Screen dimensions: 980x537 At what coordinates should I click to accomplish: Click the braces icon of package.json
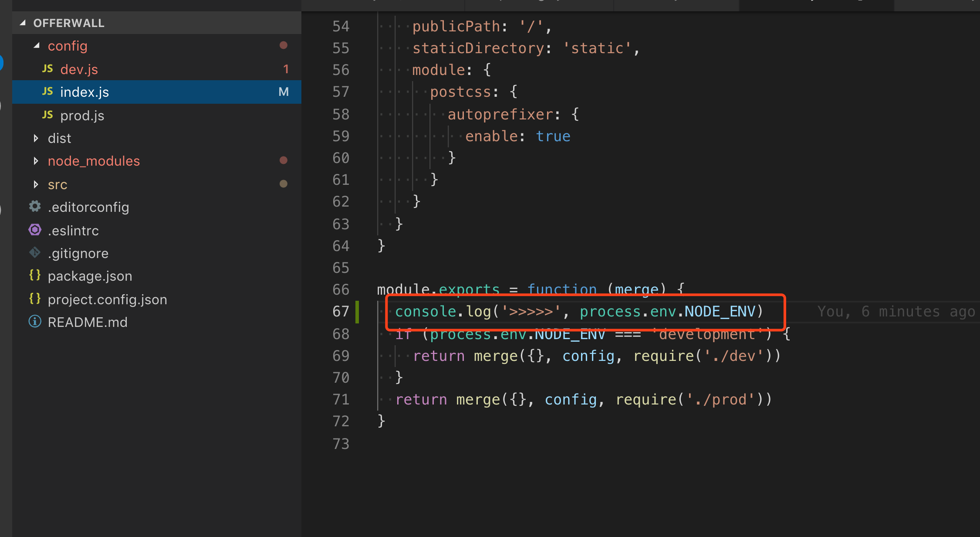(35, 275)
